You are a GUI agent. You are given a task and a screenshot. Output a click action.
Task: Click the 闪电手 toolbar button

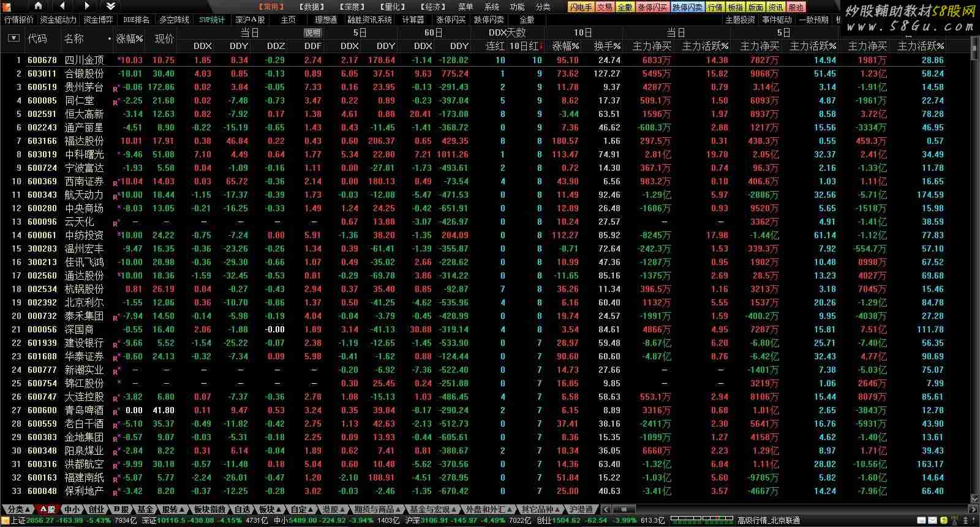581,7
